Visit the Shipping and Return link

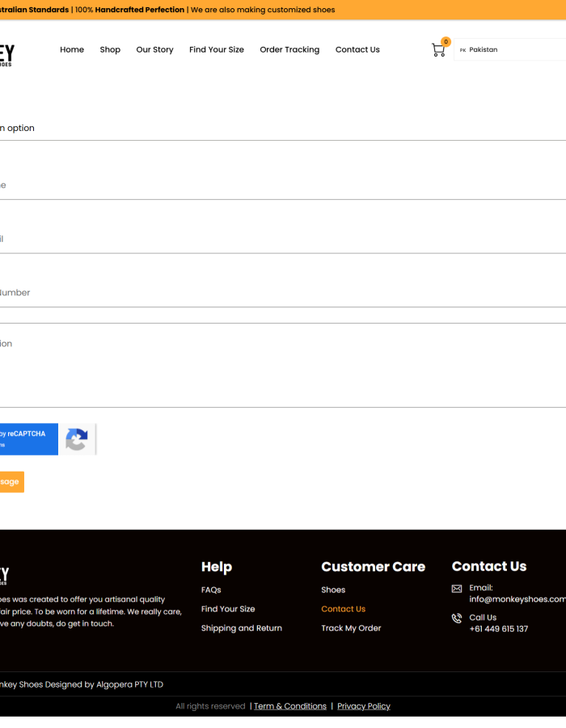[242, 629]
